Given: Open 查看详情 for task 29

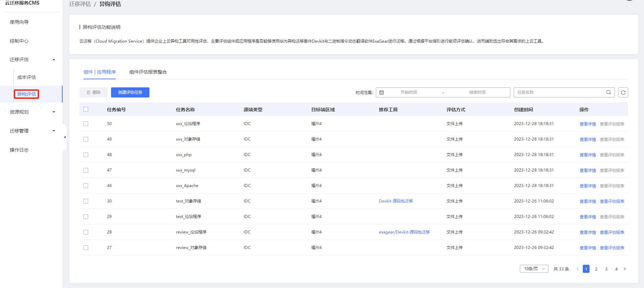Looking at the screenshot, I should (x=588, y=217).
